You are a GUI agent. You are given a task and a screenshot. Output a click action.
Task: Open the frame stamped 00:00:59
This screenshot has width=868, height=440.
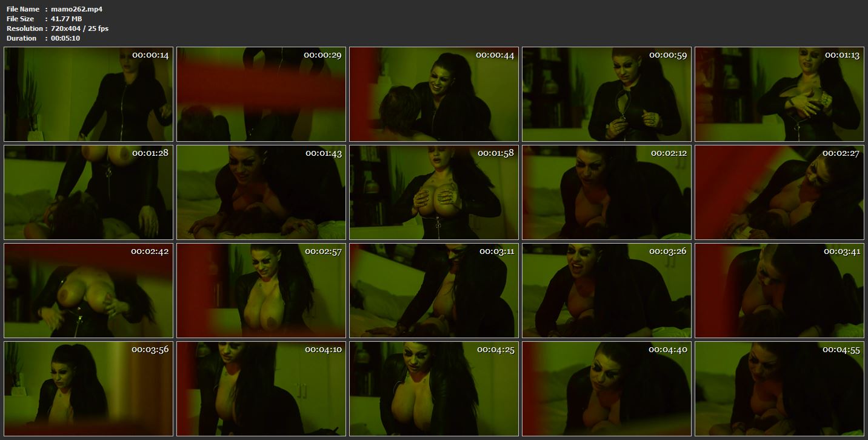607,94
